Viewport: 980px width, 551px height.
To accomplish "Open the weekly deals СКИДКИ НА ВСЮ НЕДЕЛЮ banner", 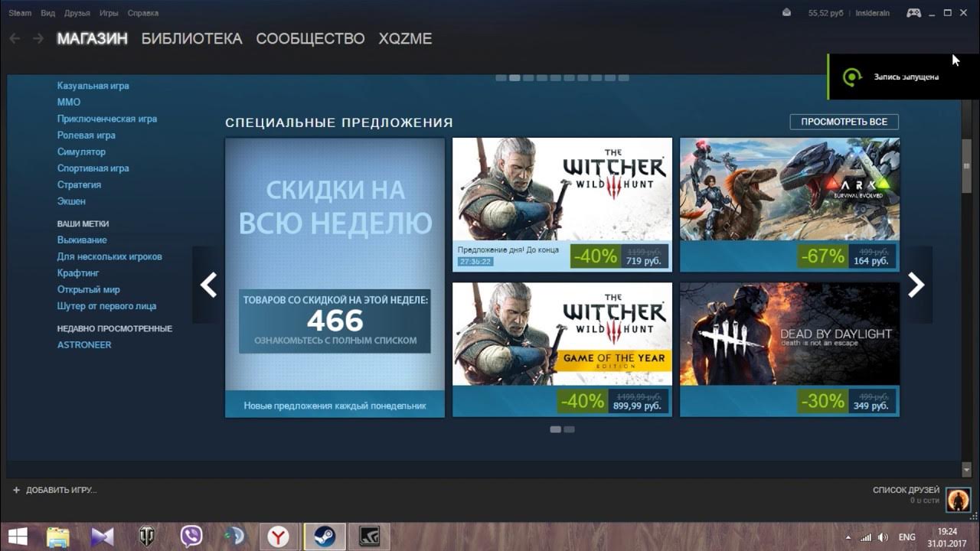I will [335, 277].
